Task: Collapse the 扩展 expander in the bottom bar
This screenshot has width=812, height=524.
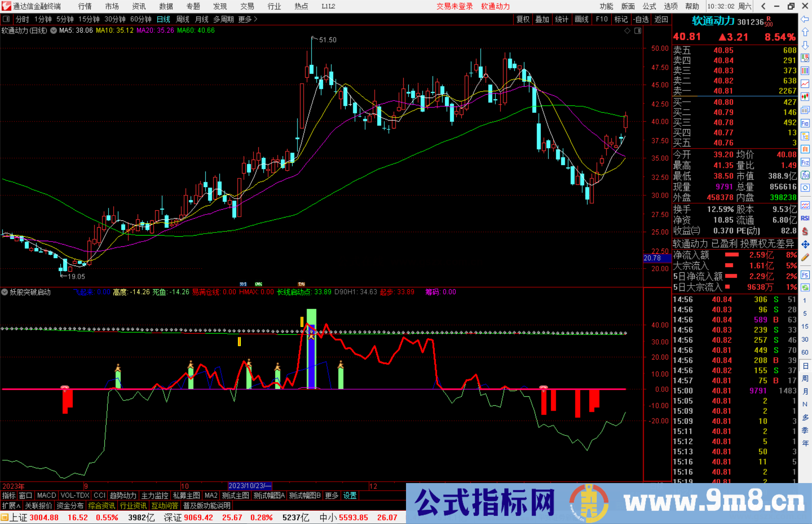Action: [10, 506]
